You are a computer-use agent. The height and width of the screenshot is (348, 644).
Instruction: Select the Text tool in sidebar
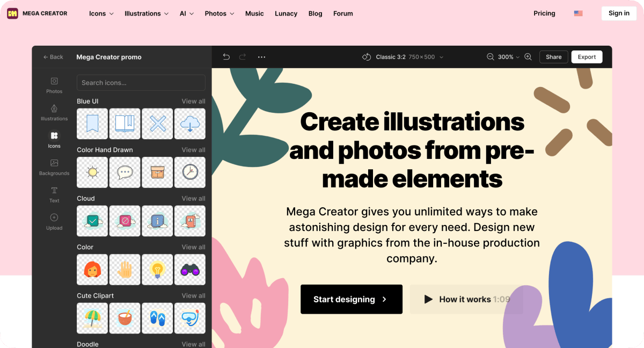(x=54, y=194)
